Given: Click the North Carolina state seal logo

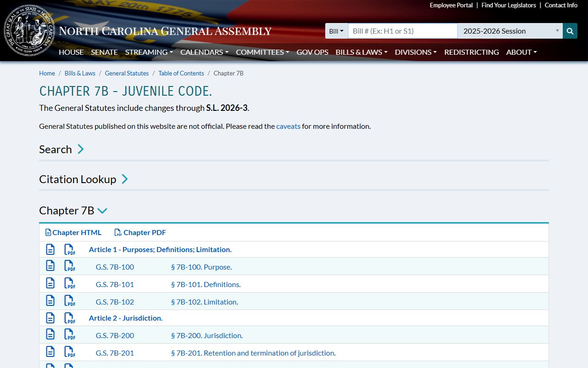Looking at the screenshot, I should pos(29,30).
